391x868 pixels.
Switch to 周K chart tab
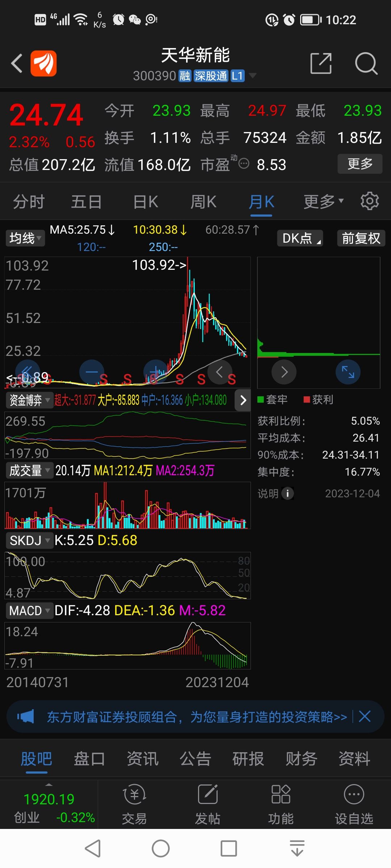[x=203, y=202]
